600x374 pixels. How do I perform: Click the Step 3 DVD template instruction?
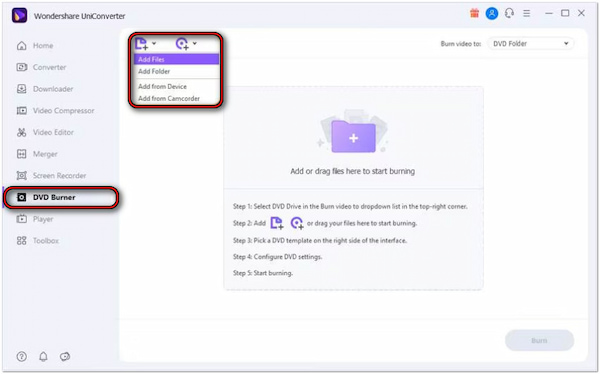[x=320, y=240]
